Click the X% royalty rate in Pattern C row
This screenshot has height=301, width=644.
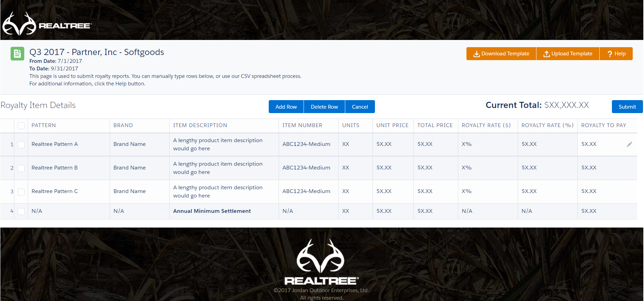pos(466,191)
